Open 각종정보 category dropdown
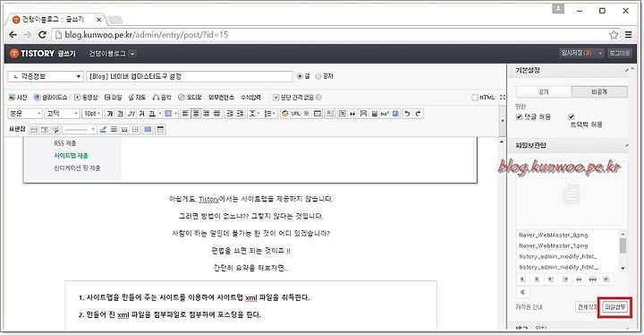The image size is (644, 335). (46, 76)
